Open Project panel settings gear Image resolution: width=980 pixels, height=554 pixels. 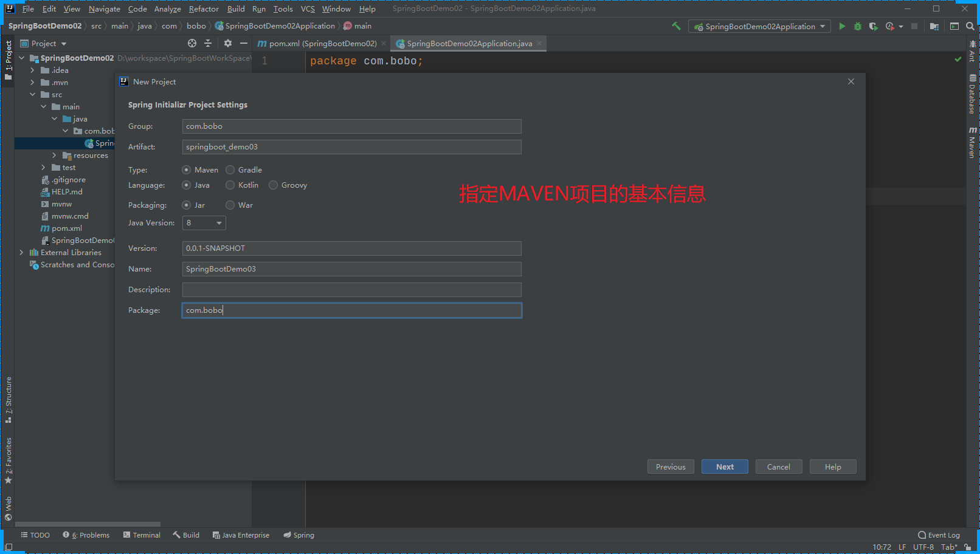pos(228,43)
